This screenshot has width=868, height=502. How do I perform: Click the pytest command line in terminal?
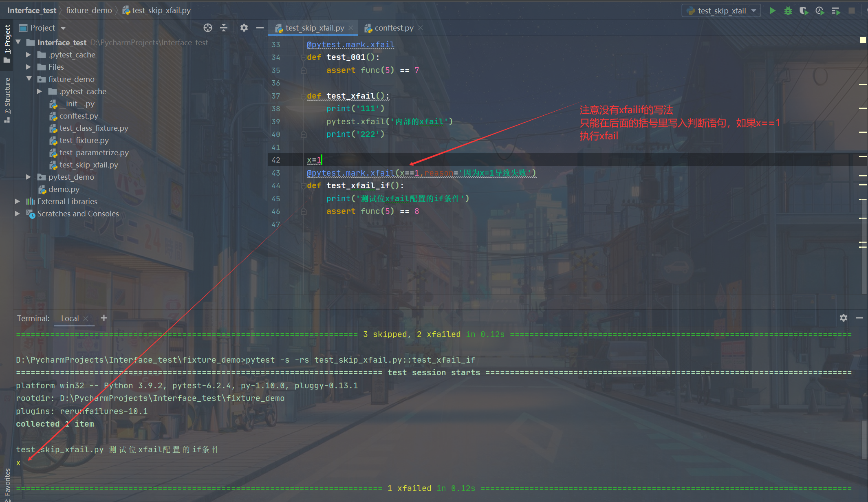click(245, 360)
